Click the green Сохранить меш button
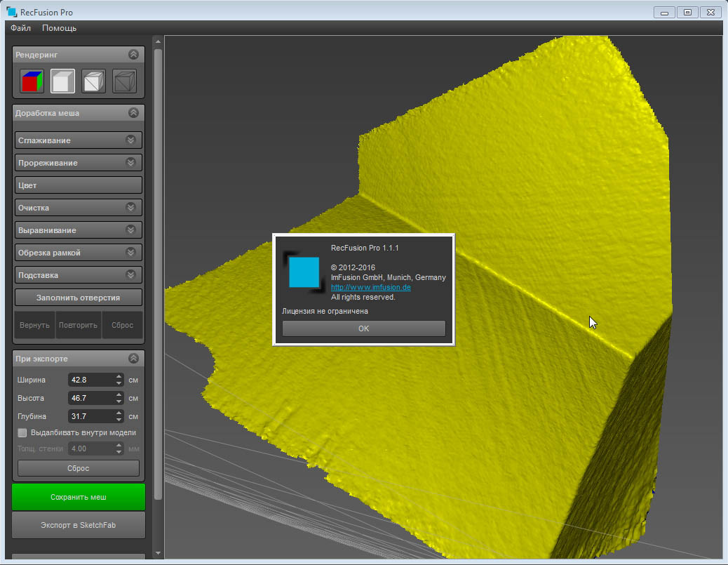The width and height of the screenshot is (728, 565). 79,497
